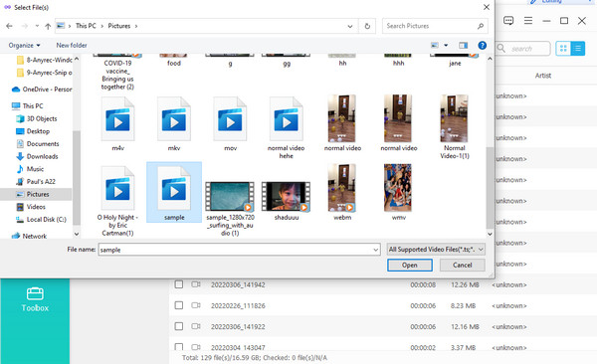The width and height of the screenshot is (597, 364).
Task: Open Documents in navigation pane
Action: point(38,143)
